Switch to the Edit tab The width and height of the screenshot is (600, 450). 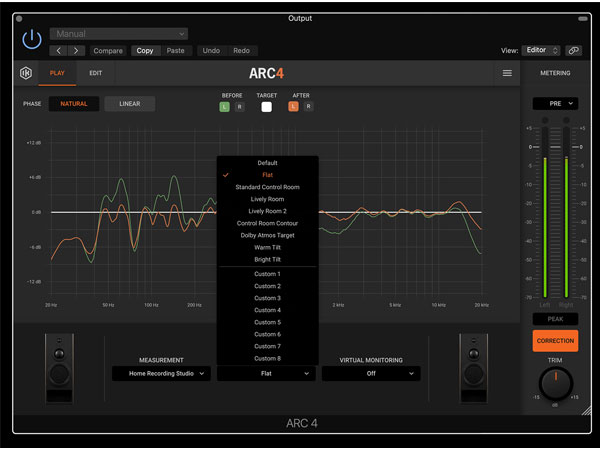(96, 73)
